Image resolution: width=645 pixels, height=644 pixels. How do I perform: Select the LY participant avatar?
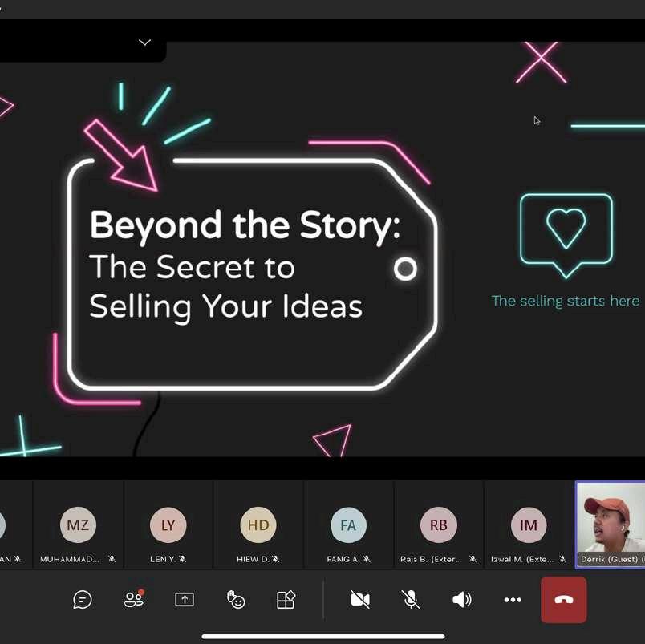[x=168, y=525]
